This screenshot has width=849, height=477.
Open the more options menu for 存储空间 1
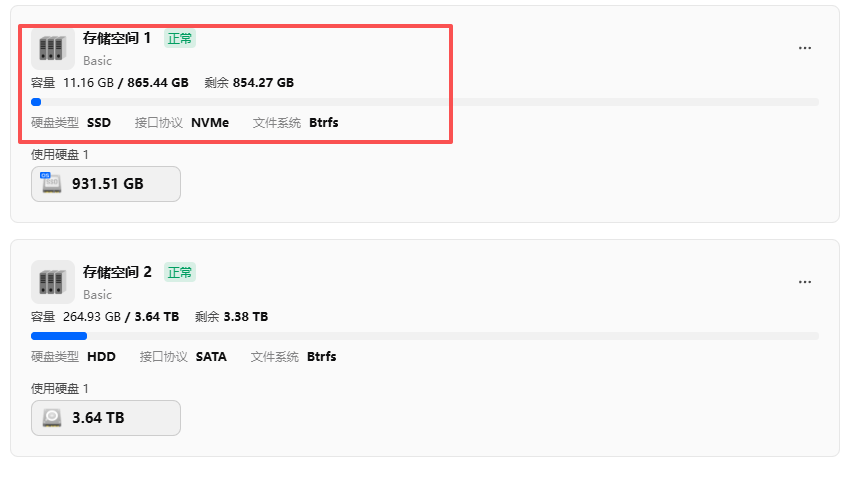[804, 48]
